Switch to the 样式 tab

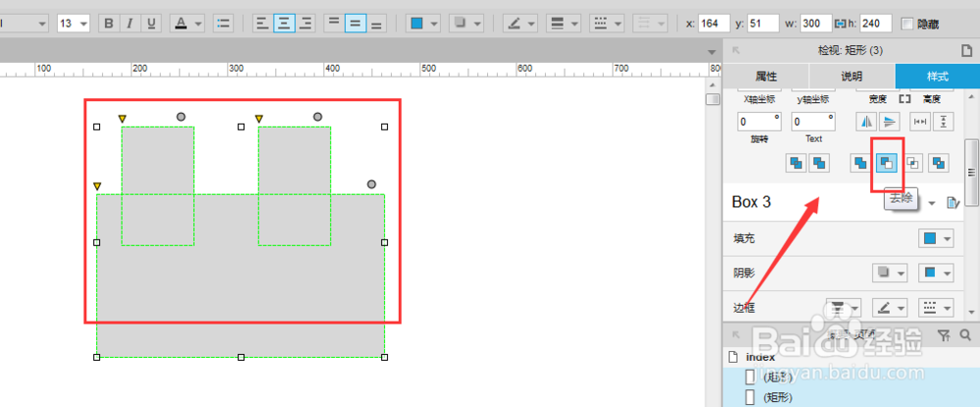938,76
